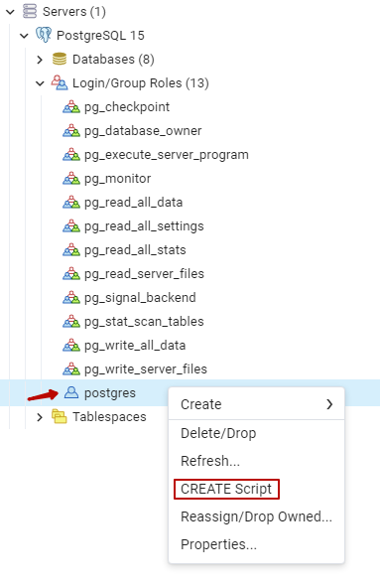Collapse the Login/Group Roles node
Screen dimensions: 380x588
40,83
